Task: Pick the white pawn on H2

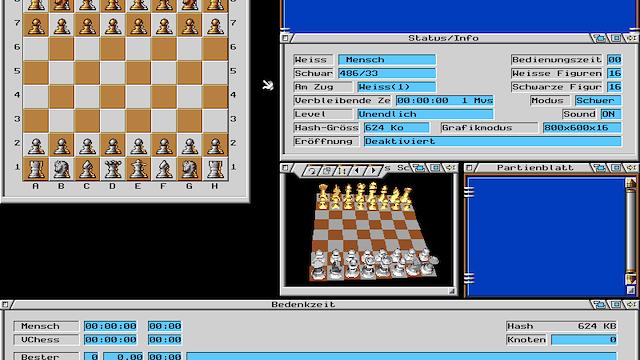Action: (x=215, y=145)
